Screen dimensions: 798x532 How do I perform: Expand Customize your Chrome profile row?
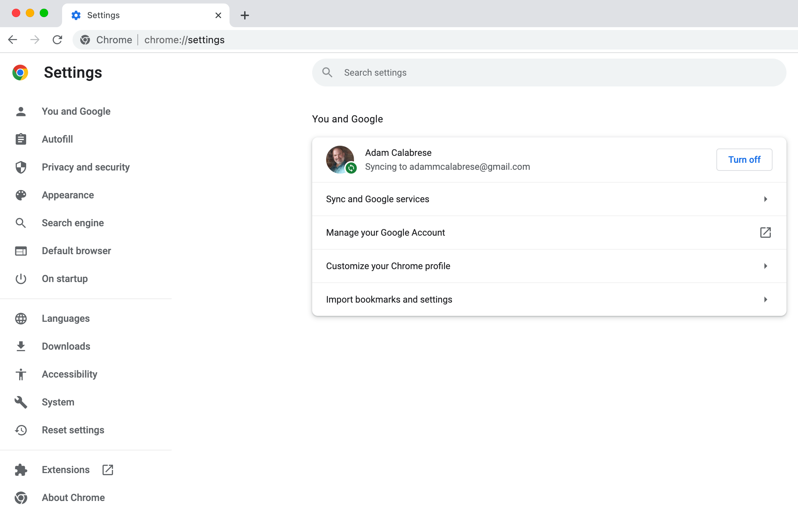[549, 266]
